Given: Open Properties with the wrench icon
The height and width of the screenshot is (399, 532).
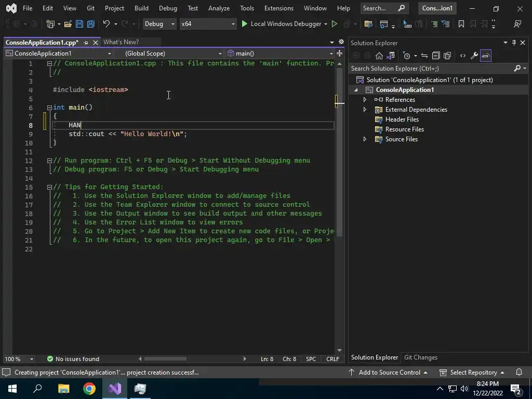Looking at the screenshot, I should 474,56.
